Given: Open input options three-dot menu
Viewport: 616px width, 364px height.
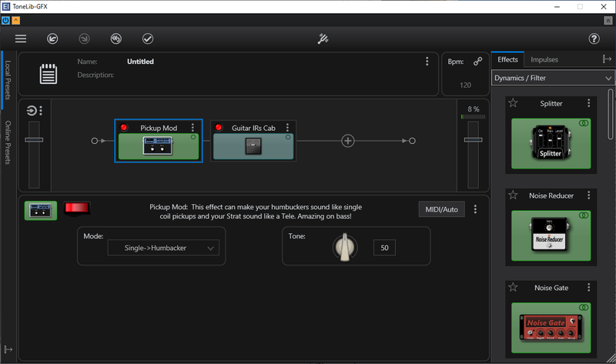Looking at the screenshot, I should click(x=41, y=111).
